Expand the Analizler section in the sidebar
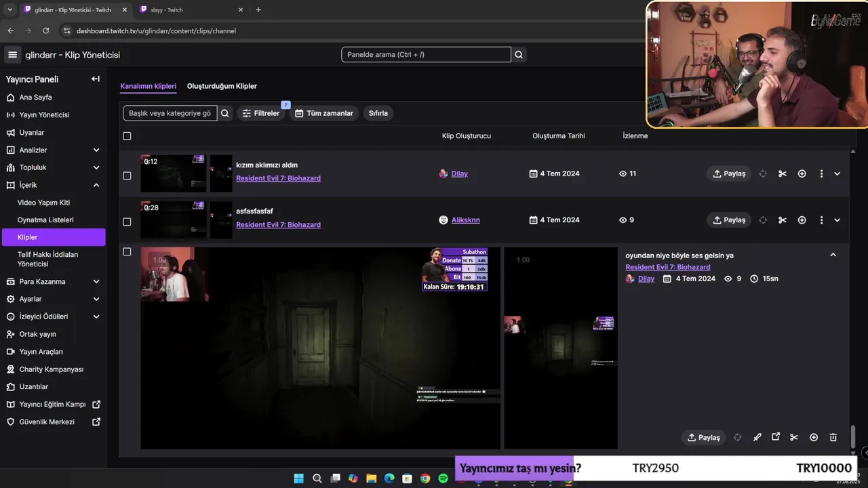The width and height of the screenshot is (868, 488). (x=96, y=150)
